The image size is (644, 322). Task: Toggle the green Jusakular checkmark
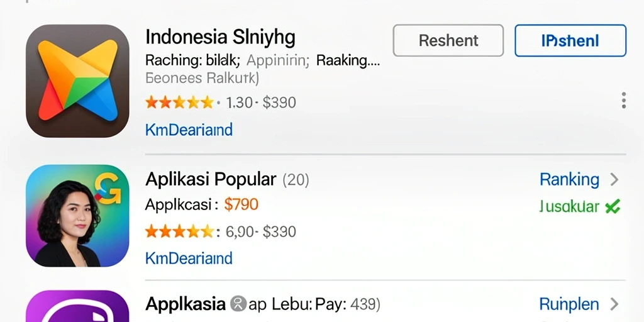[613, 208]
